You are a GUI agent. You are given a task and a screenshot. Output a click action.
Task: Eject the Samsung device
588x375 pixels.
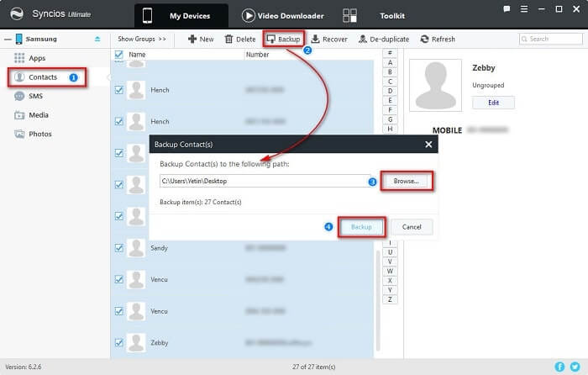coord(97,39)
